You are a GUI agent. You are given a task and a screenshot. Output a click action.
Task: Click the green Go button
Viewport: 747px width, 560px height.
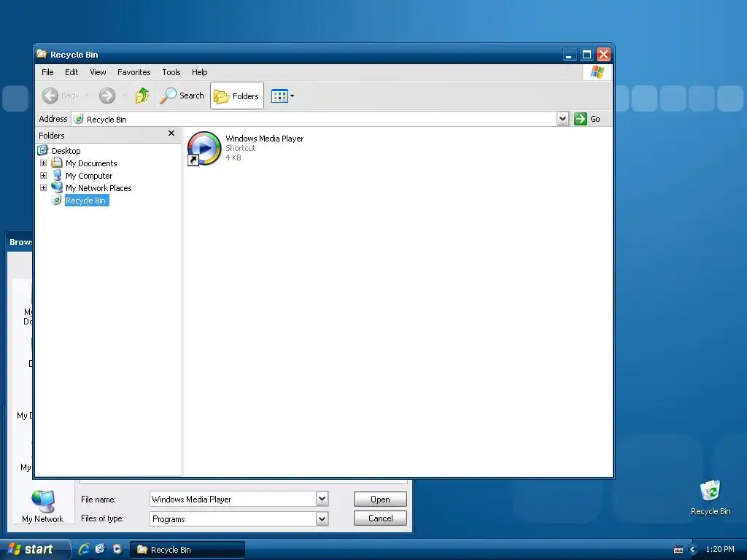pos(587,119)
